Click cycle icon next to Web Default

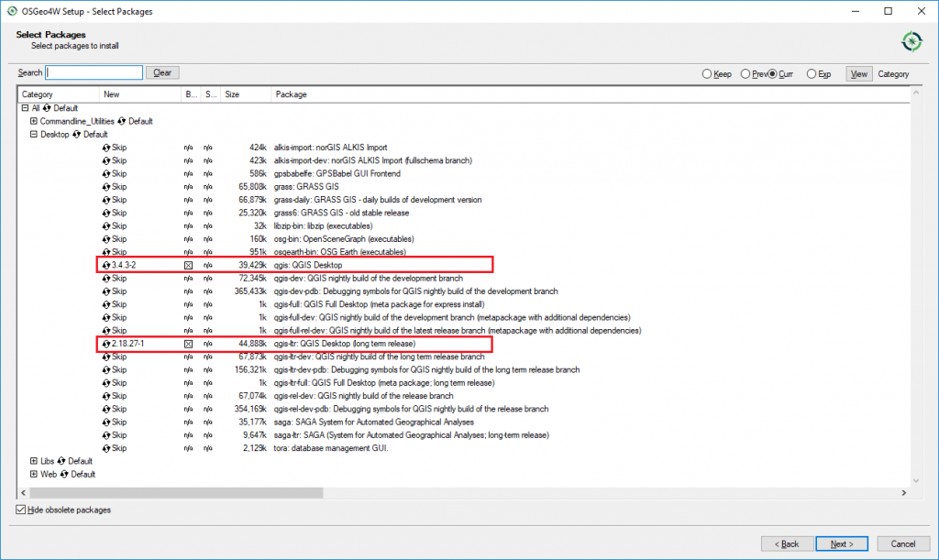[x=64, y=475]
